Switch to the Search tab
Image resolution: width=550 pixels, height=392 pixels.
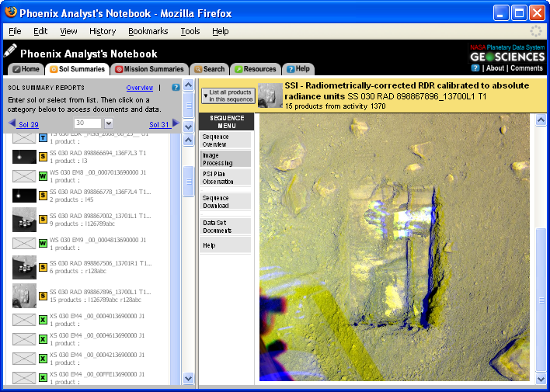209,69
